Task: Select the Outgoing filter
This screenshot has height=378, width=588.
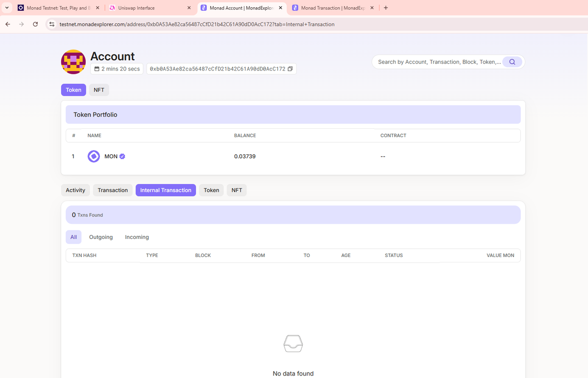Action: (101, 237)
